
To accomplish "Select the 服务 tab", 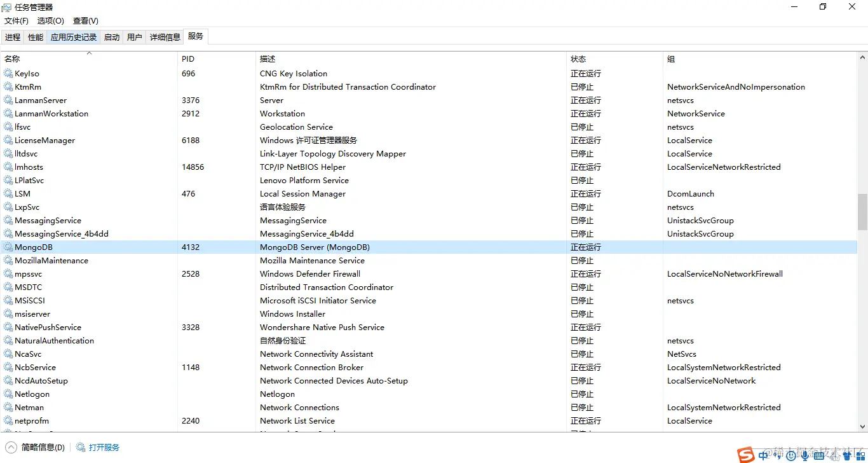I will [196, 36].
